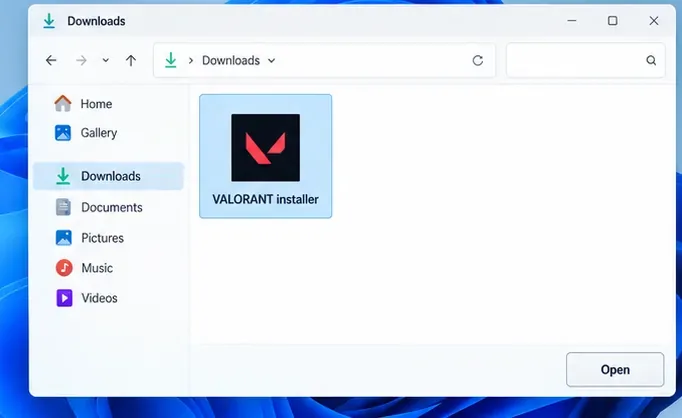Expand the breadcrumb chevron before Downloads
Viewport: 682px width, 418px height.
coord(191,60)
